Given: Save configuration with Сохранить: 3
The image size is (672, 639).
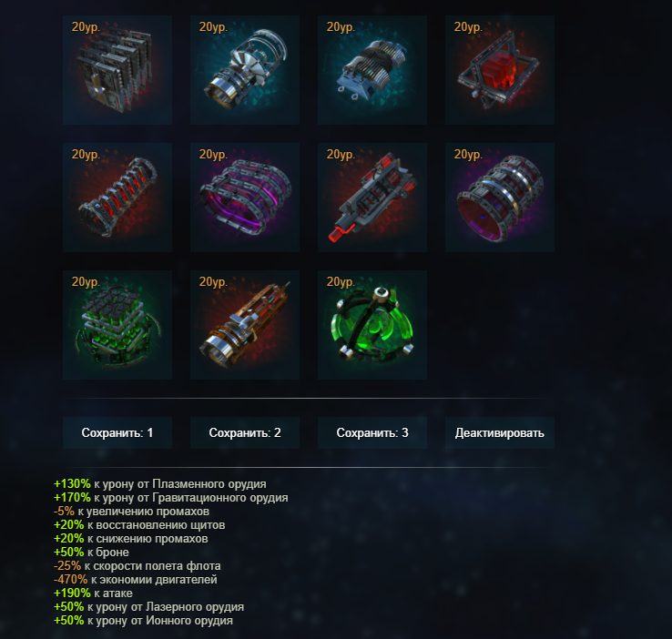Looking at the screenshot, I should (x=372, y=432).
